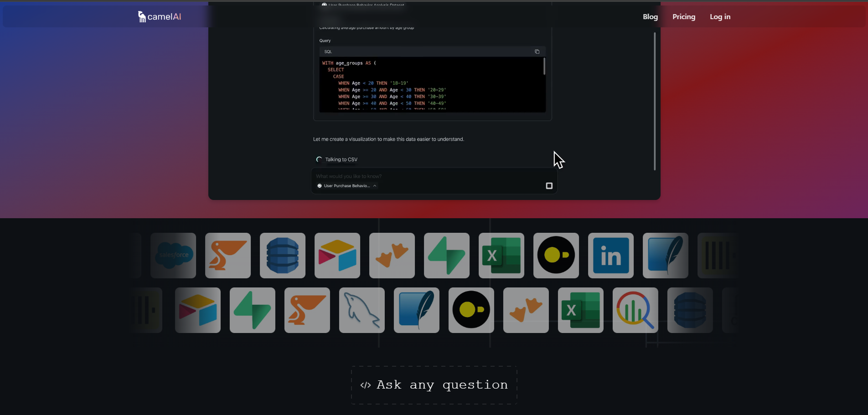The image size is (868, 415).
Task: Expand the dataset selector chevron arrow
Action: pos(375,186)
